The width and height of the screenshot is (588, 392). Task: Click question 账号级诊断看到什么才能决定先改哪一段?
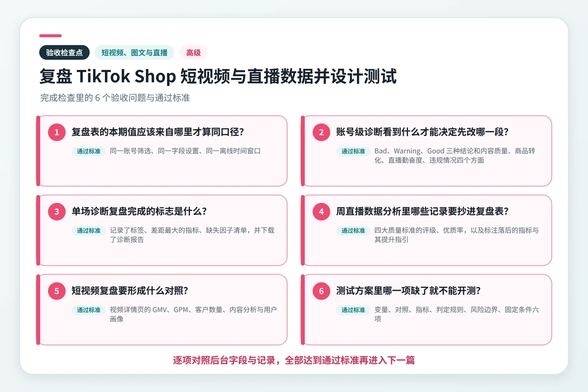[x=422, y=132]
